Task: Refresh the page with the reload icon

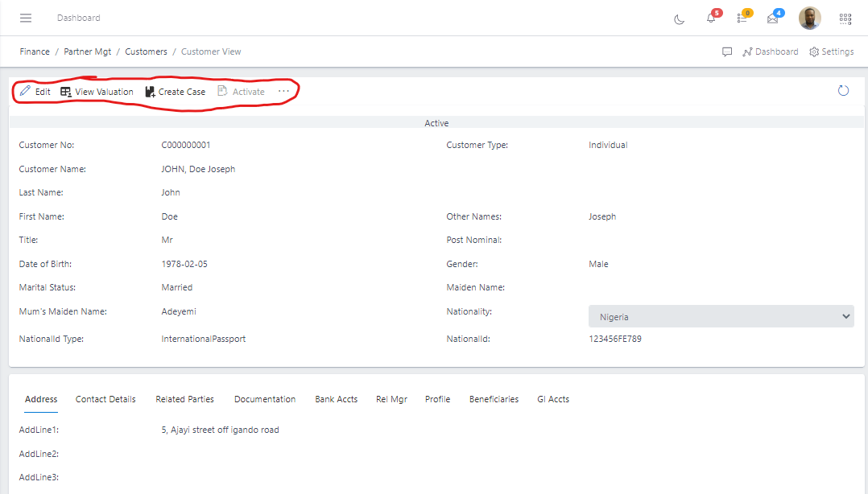Action: (x=843, y=91)
